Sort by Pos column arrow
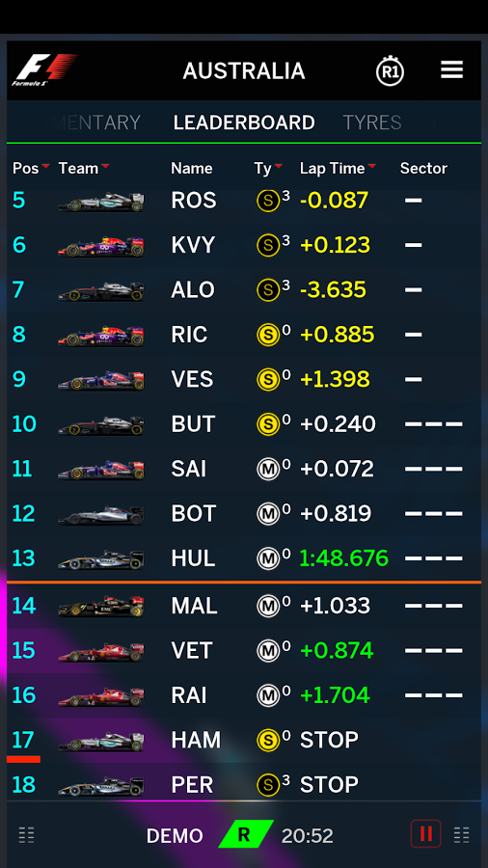The image size is (488, 868). [x=45, y=166]
